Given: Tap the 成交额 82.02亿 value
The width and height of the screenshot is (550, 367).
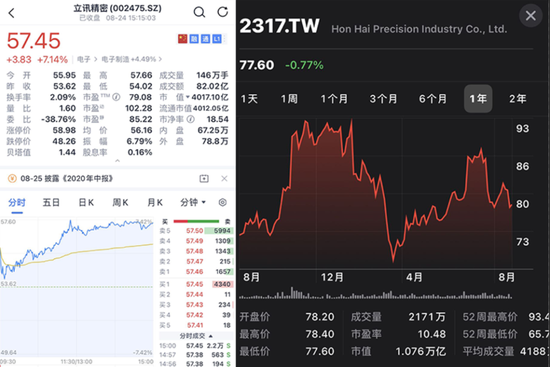Looking at the screenshot, I should click(212, 86).
